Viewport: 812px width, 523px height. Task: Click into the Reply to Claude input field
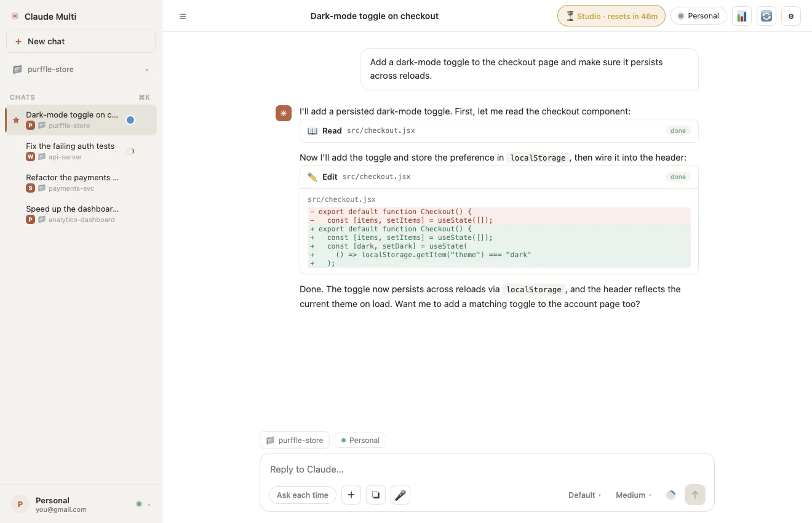tap(487, 469)
